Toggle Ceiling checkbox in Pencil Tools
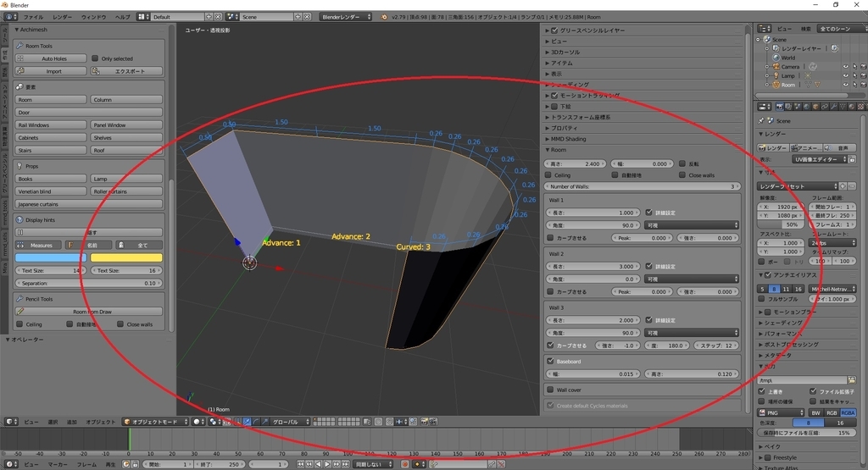Screen dimensions: 868x470 pos(20,324)
